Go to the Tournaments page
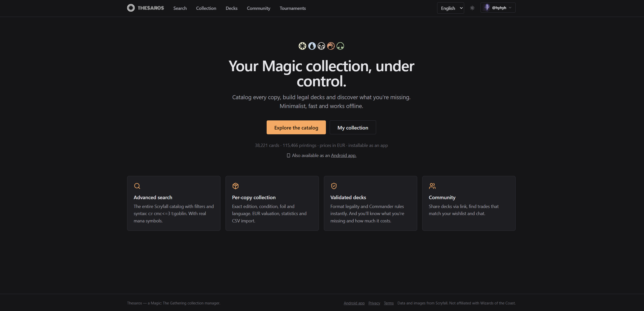644x311 pixels. [x=293, y=8]
